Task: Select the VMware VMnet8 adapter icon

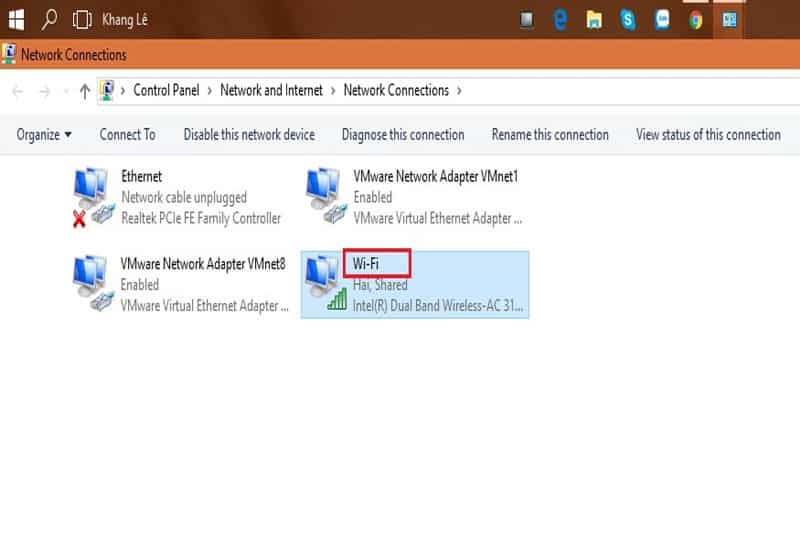Action: click(93, 285)
